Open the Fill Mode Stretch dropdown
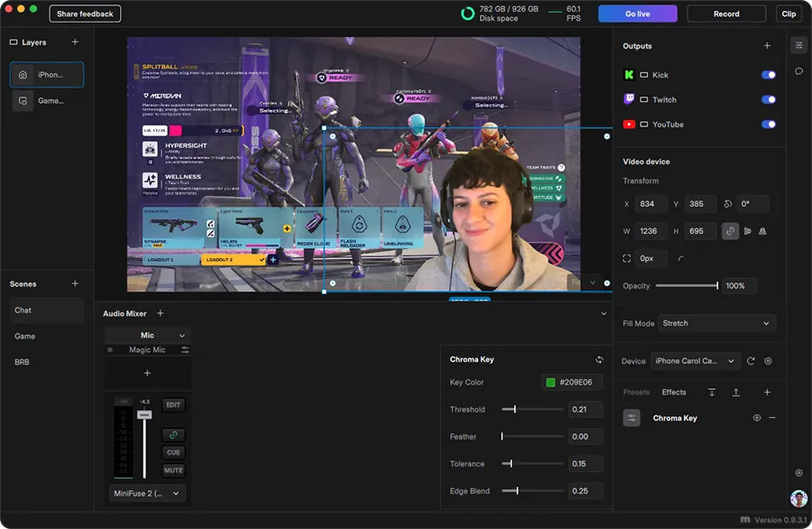Image resolution: width=812 pixels, height=529 pixels. tap(716, 322)
